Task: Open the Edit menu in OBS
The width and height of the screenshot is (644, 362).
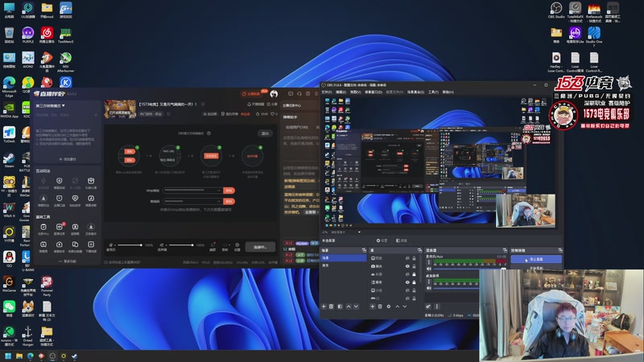Action: [x=341, y=92]
